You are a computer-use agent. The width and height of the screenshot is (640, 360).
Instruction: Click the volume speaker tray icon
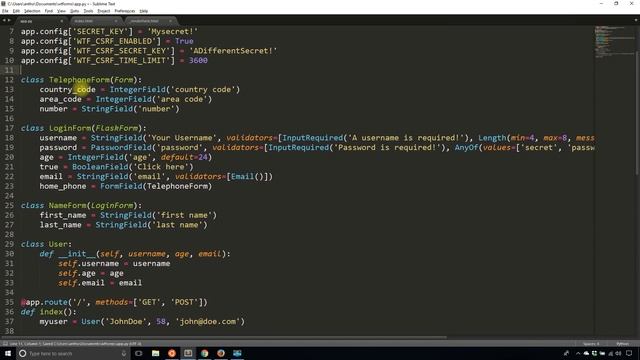coord(618,353)
